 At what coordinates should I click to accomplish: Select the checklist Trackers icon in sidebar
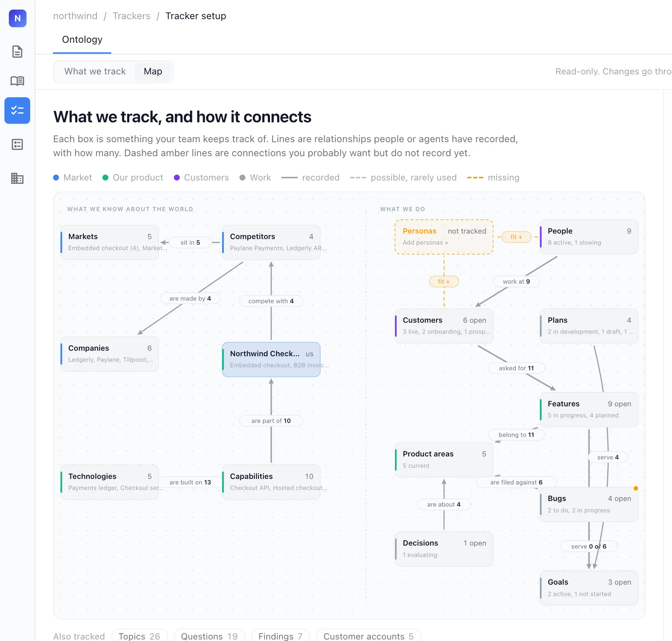click(x=17, y=111)
